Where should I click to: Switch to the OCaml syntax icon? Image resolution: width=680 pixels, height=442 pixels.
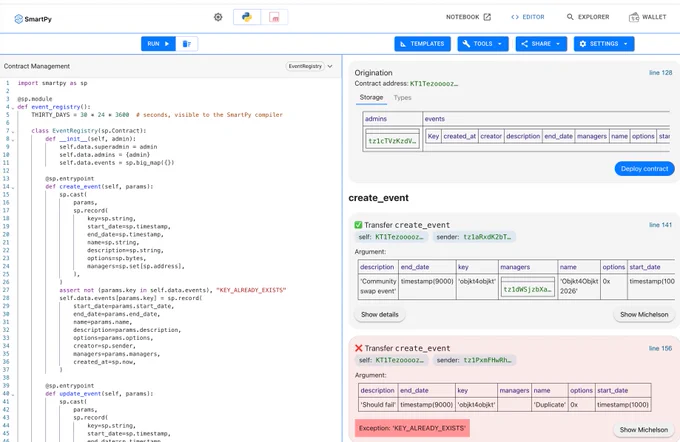(x=274, y=17)
